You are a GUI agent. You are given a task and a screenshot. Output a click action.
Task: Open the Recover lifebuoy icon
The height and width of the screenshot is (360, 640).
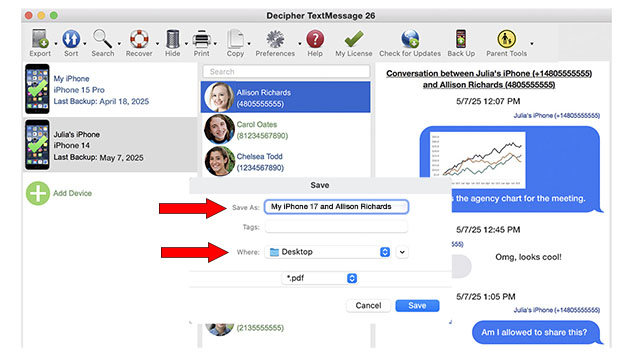pos(139,39)
